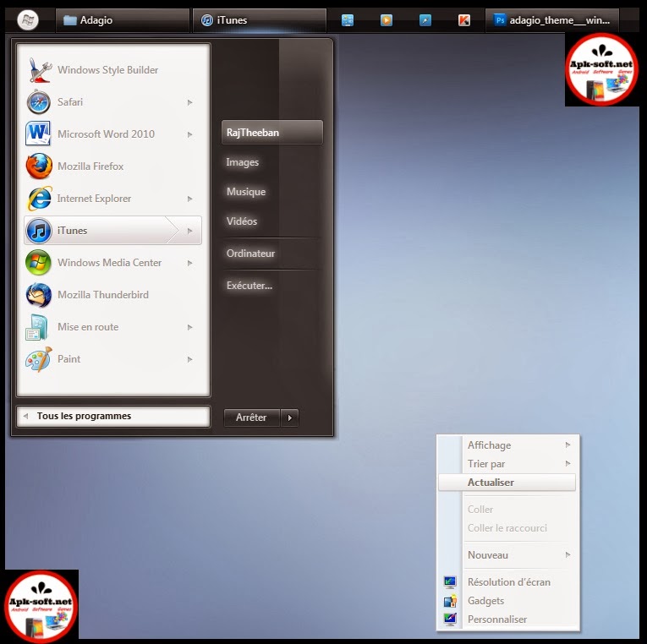Expand the Paint jump list arrow
Image resolution: width=647 pixels, height=644 pixels.
click(189, 359)
